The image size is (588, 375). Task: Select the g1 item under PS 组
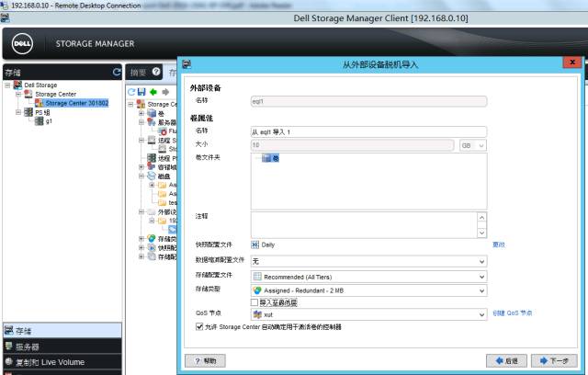[49, 120]
